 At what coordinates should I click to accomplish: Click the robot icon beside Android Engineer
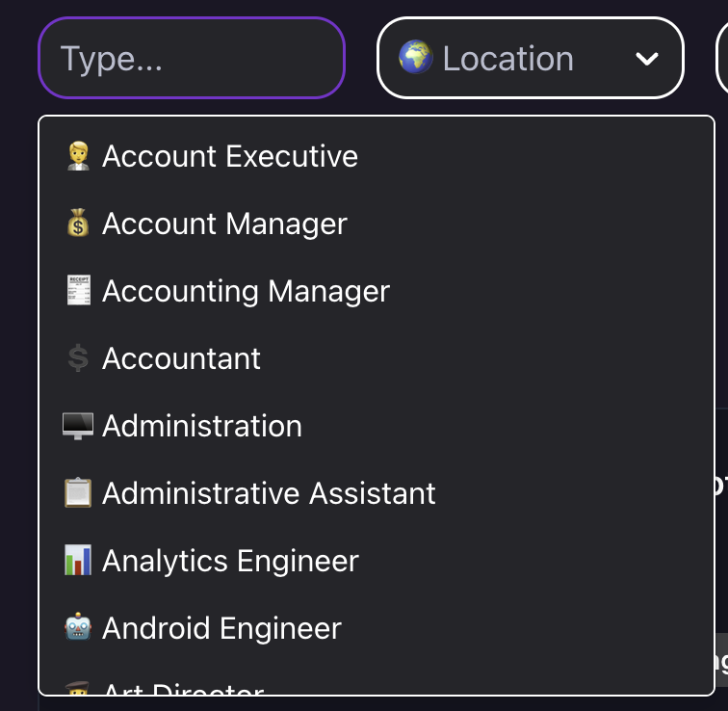(78, 628)
